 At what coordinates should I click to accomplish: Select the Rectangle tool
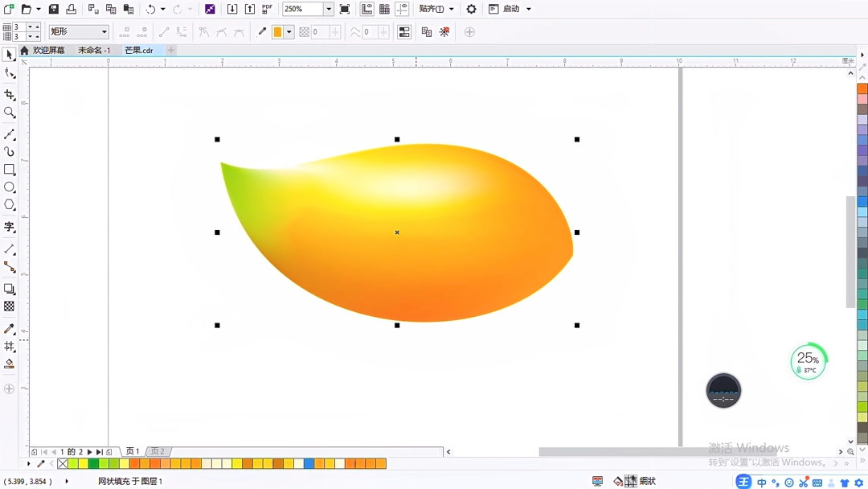10,170
